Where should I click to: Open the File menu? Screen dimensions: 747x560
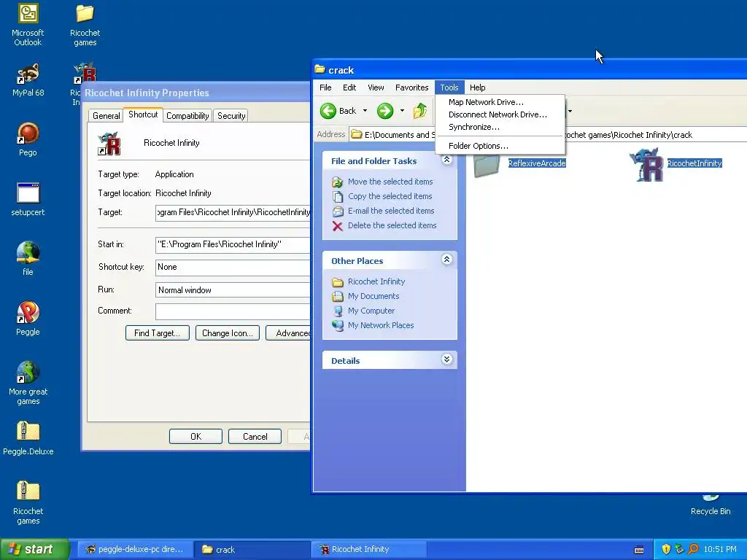point(325,87)
